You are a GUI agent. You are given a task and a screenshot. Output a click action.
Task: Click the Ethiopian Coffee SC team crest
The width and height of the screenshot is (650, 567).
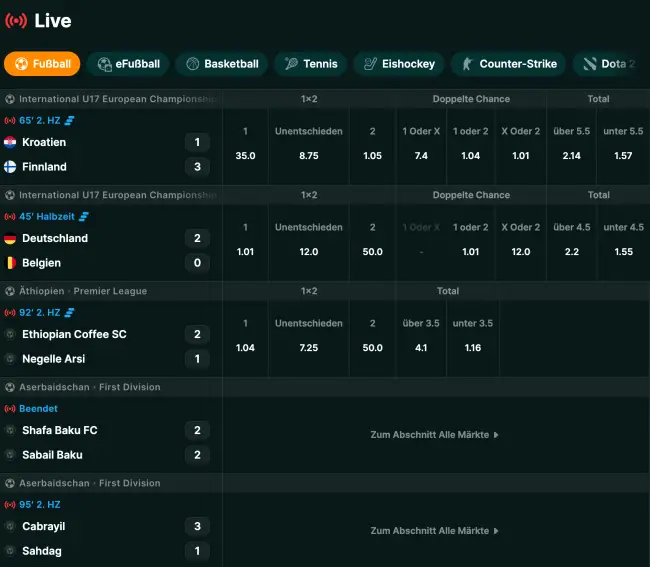click(10, 334)
